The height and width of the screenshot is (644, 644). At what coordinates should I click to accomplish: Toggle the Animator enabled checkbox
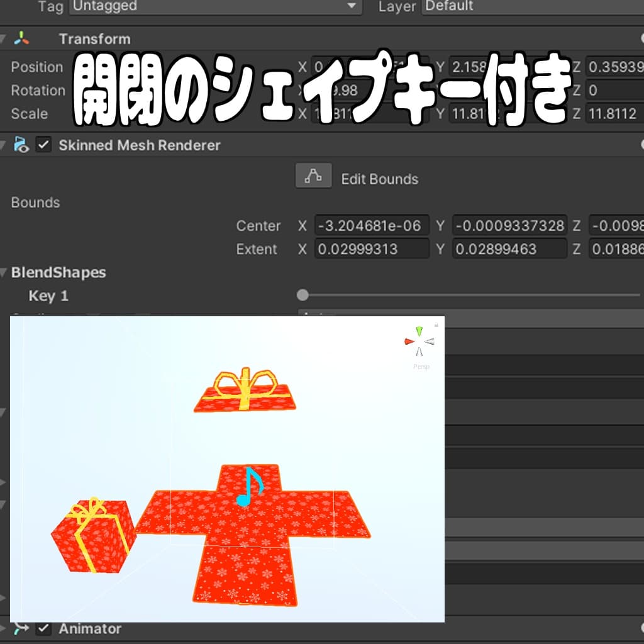pos(43,628)
